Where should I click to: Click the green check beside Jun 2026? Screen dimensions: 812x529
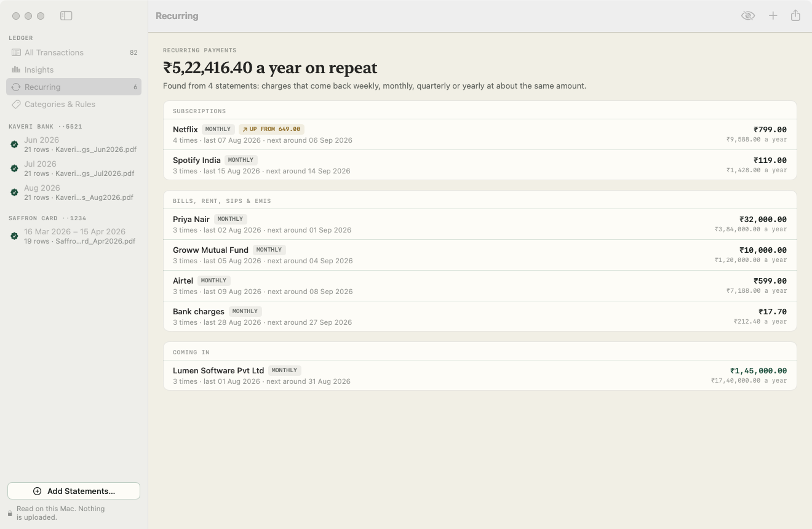14,145
